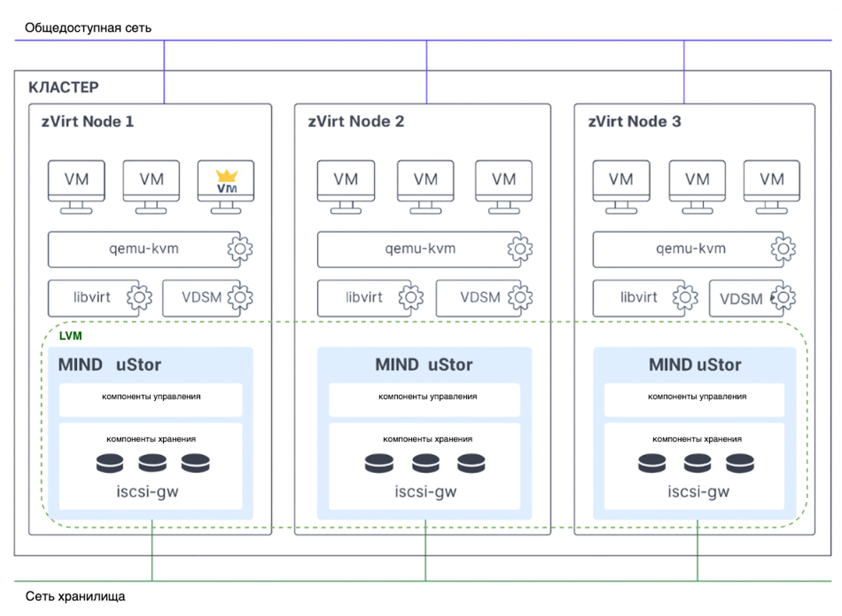Image resolution: width=842 pixels, height=616 pixels.
Task: Click 'компоненты хранения' in Node 2
Action: click(427, 439)
